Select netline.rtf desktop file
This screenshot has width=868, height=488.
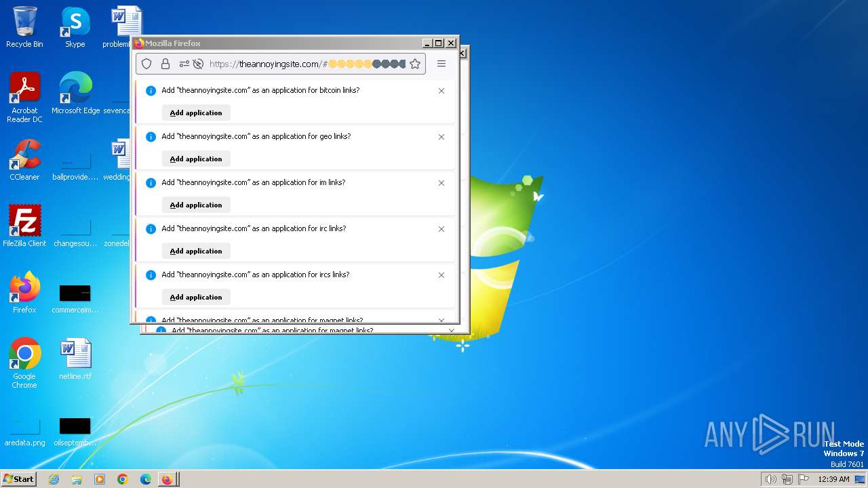75,359
